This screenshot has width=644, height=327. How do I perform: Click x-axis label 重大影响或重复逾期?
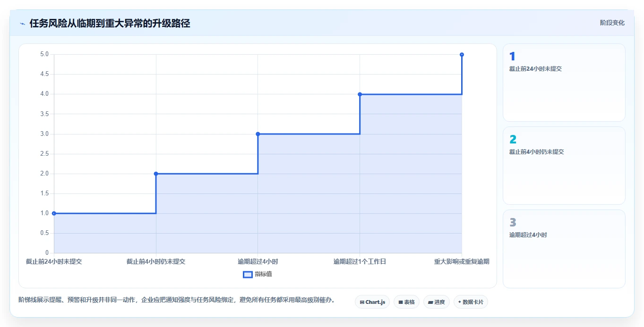462,261
